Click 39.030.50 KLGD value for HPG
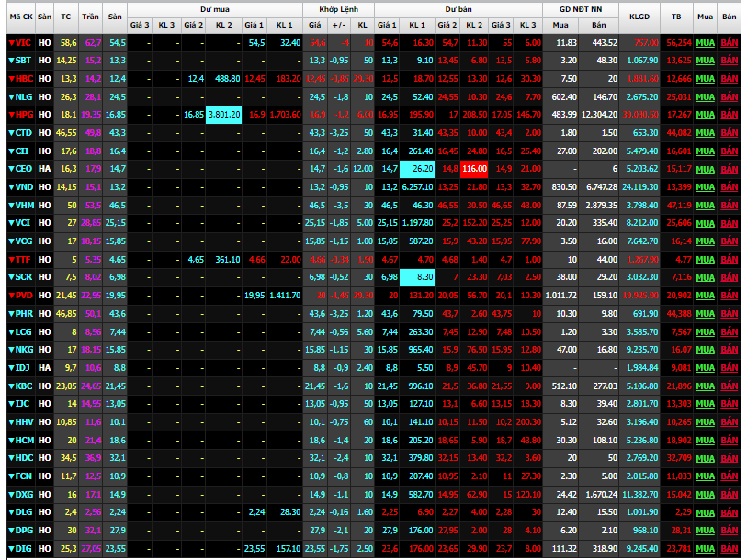The width and height of the screenshot is (747, 560). tap(640, 115)
